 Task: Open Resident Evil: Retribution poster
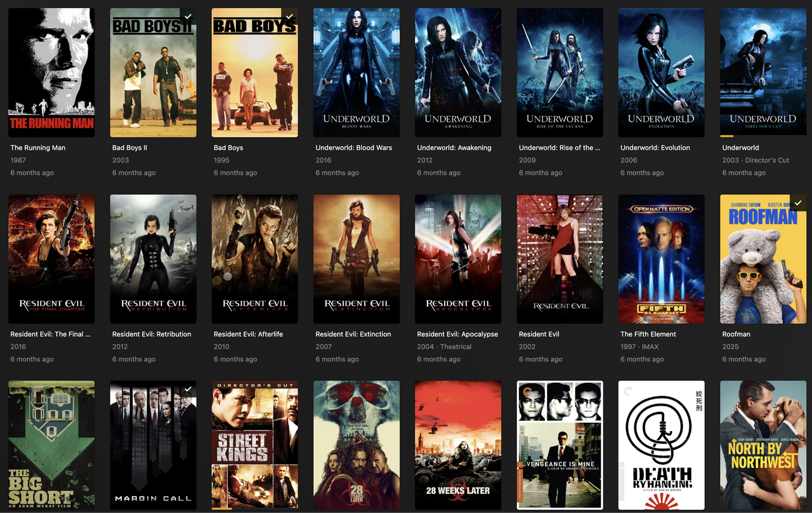click(x=153, y=259)
